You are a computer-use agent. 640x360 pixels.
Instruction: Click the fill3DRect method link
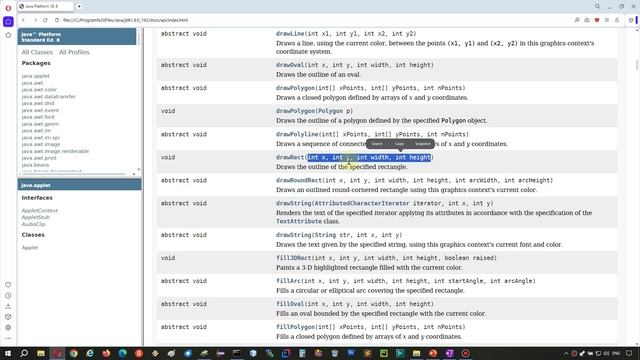[293, 258]
